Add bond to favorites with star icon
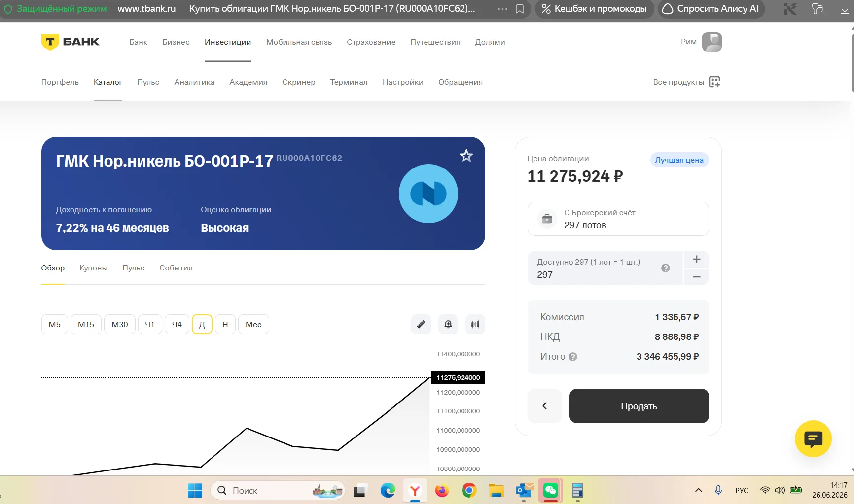The height and width of the screenshot is (504, 854). point(466,156)
